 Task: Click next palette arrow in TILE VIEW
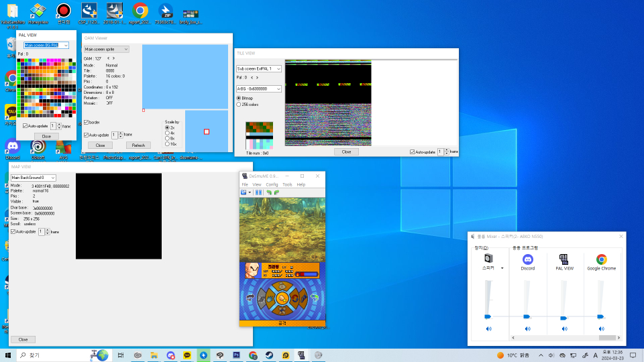(258, 77)
